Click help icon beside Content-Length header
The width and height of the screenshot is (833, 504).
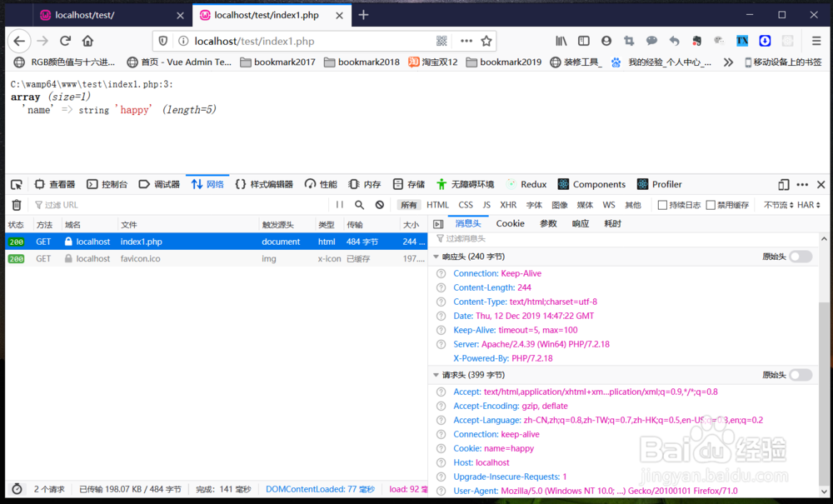pos(441,288)
